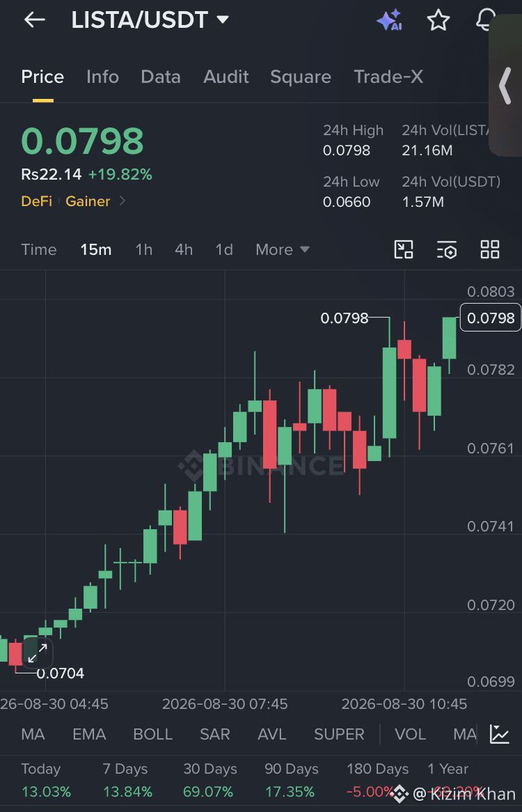Click the 24h High value 0.0798
Image resolution: width=522 pixels, height=812 pixels.
click(x=347, y=150)
